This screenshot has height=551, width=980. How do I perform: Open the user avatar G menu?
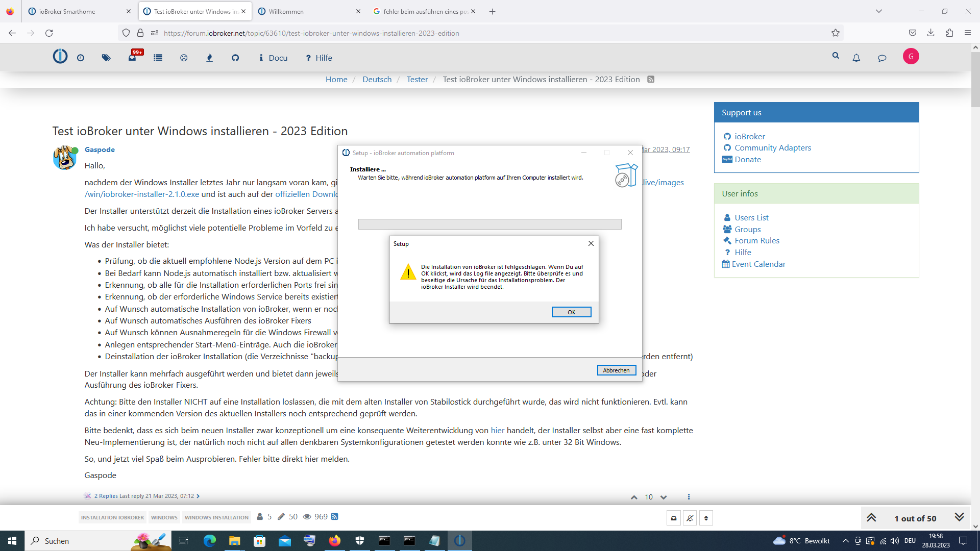911,57
